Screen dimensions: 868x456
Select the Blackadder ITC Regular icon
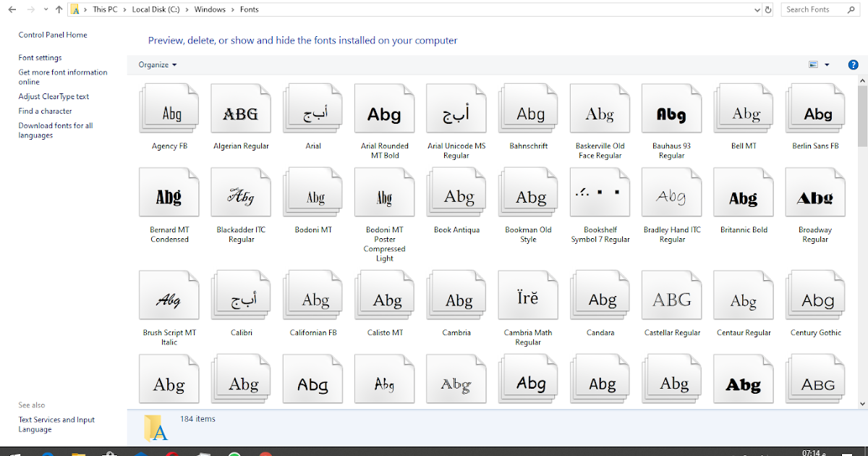[241, 193]
